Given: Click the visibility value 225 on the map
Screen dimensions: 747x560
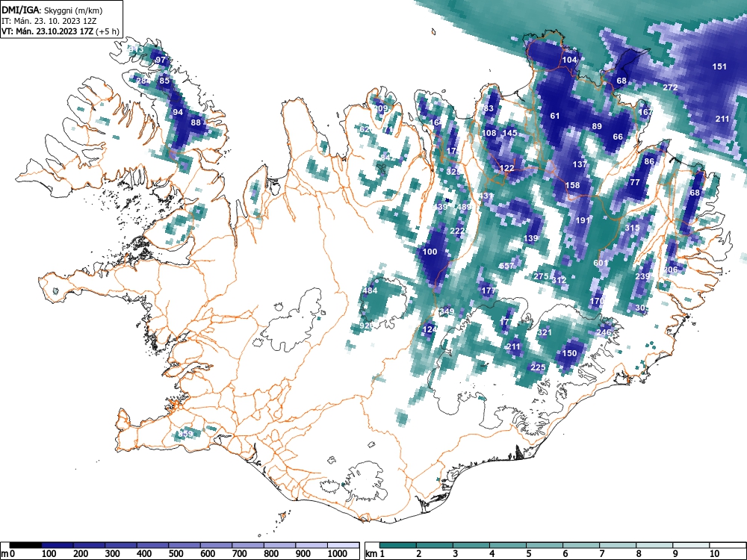Looking at the screenshot, I should 538,367.
